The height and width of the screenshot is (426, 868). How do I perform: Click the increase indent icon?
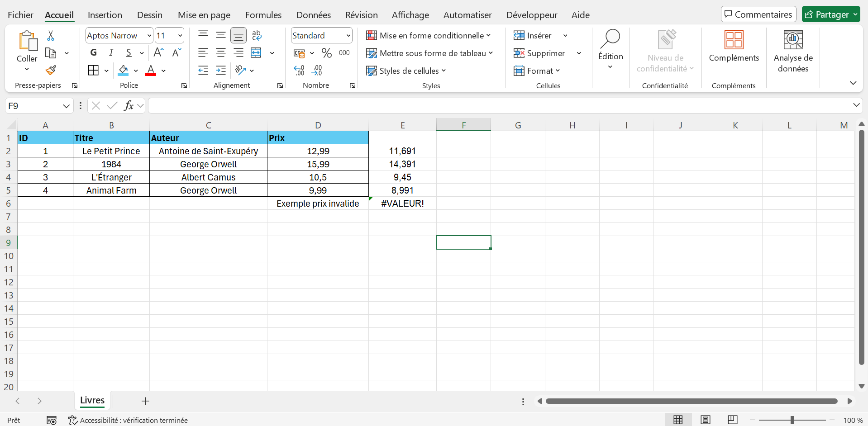[221, 70]
